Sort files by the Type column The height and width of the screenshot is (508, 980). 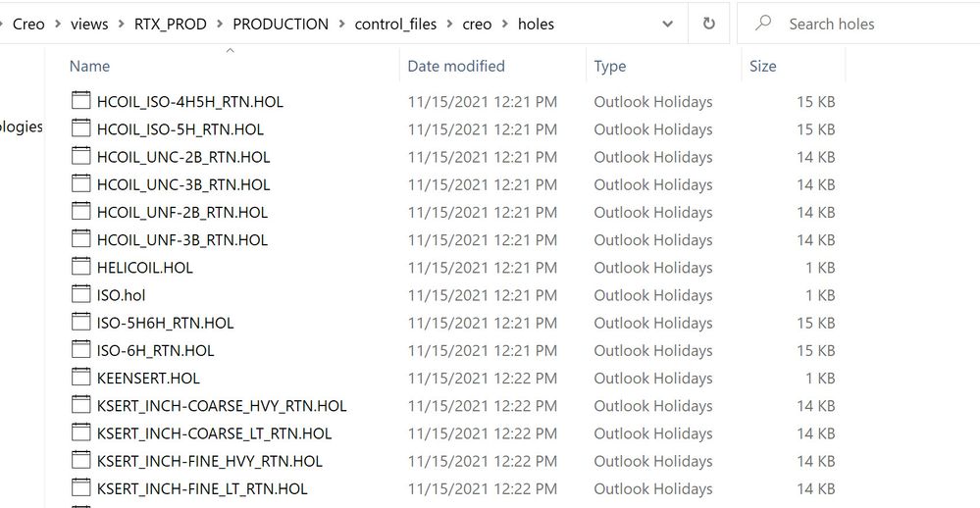click(610, 67)
